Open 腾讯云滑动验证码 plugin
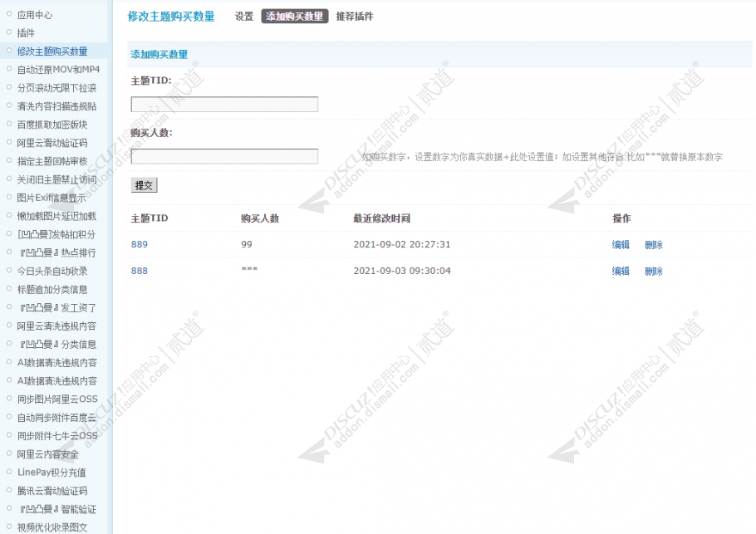Viewport: 756px width, 534px height. (52, 491)
